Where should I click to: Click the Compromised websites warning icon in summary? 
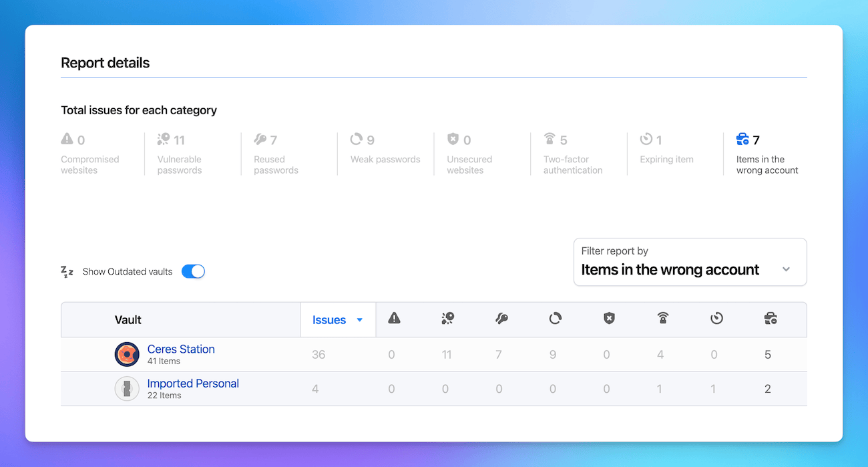(x=67, y=139)
